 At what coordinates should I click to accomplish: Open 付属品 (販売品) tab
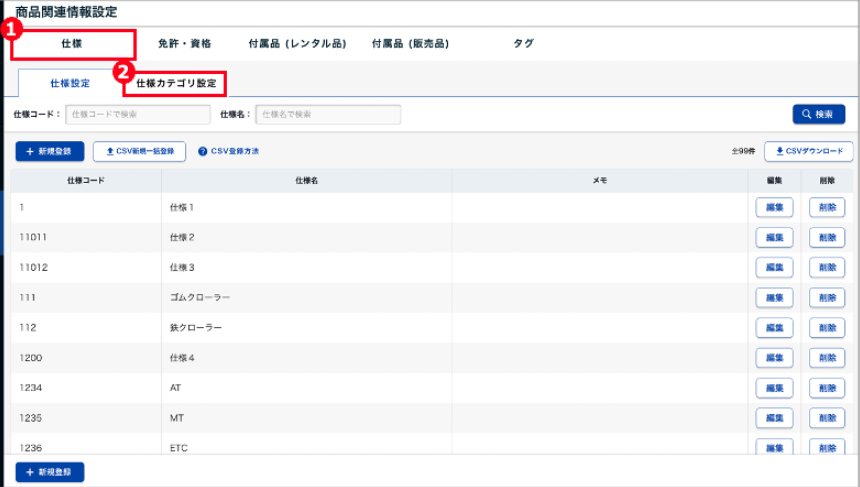coord(410,44)
